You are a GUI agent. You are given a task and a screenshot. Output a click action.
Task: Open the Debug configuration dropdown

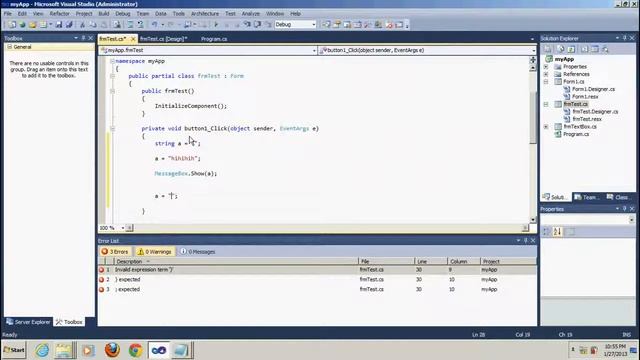(x=313, y=24)
